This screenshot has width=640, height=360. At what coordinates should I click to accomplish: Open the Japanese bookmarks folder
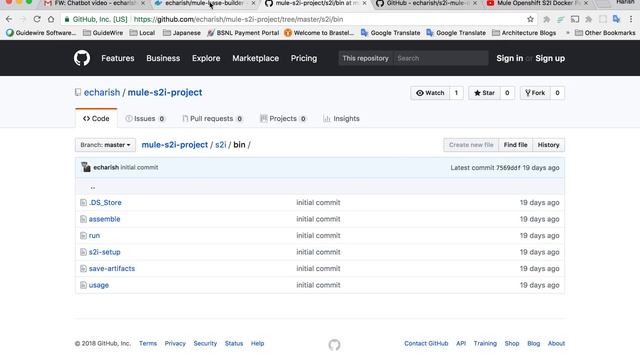182,33
